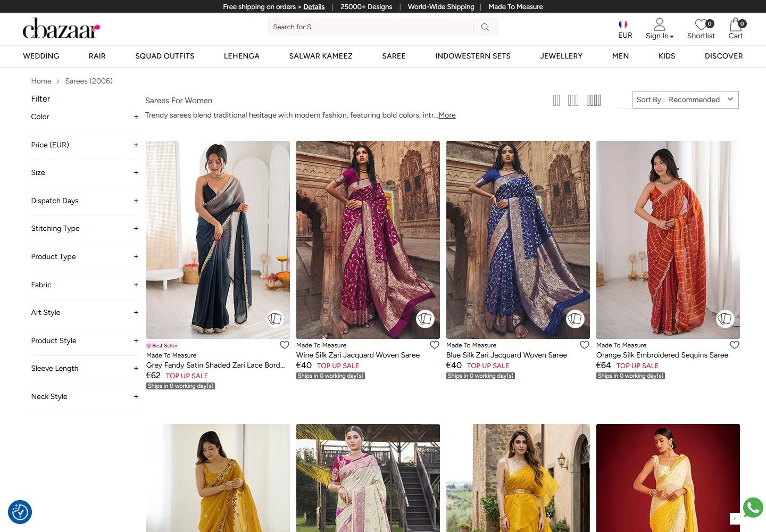Click the free shipping Details link
The image size is (766, 532).
click(314, 7)
